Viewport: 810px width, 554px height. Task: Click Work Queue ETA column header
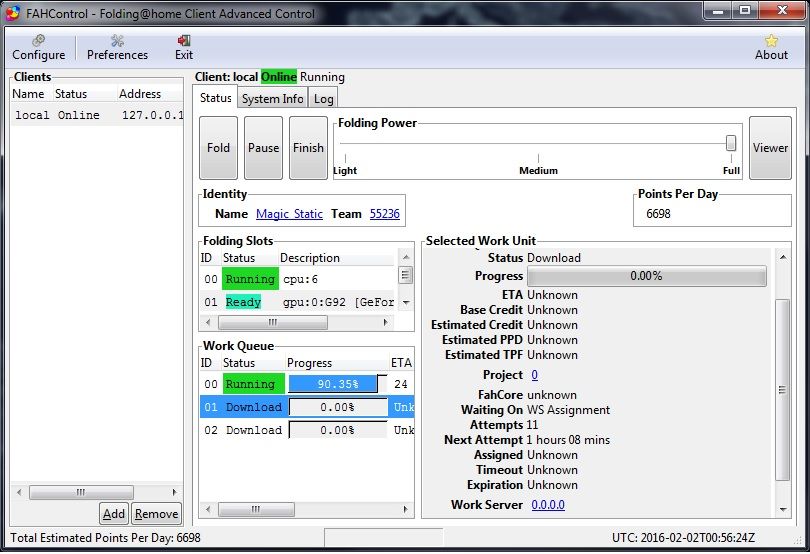tap(401, 363)
